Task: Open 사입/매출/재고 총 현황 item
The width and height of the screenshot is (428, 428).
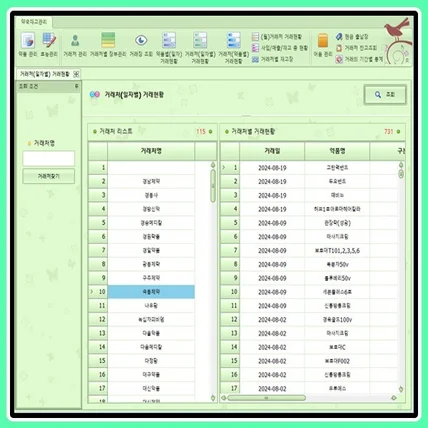Action: pos(280,48)
